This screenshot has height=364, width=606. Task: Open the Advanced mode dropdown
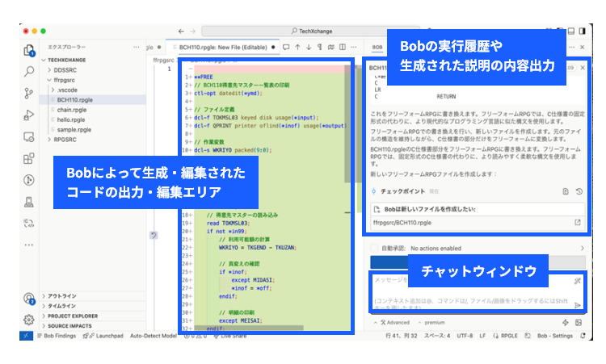tap(391, 322)
